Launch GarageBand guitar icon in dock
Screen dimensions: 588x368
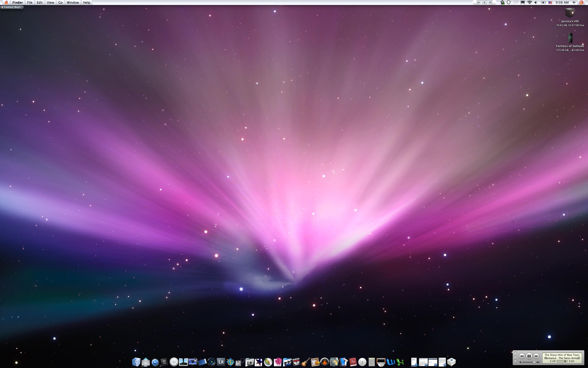click(306, 362)
